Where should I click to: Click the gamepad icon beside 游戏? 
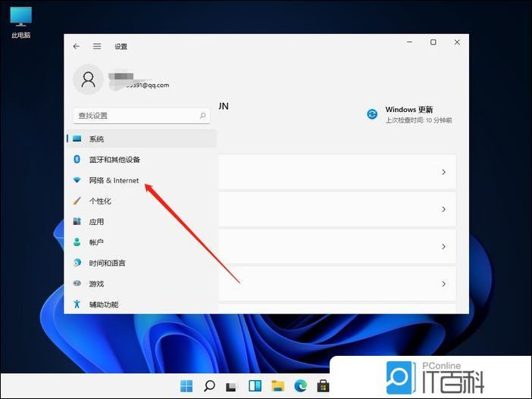77,283
